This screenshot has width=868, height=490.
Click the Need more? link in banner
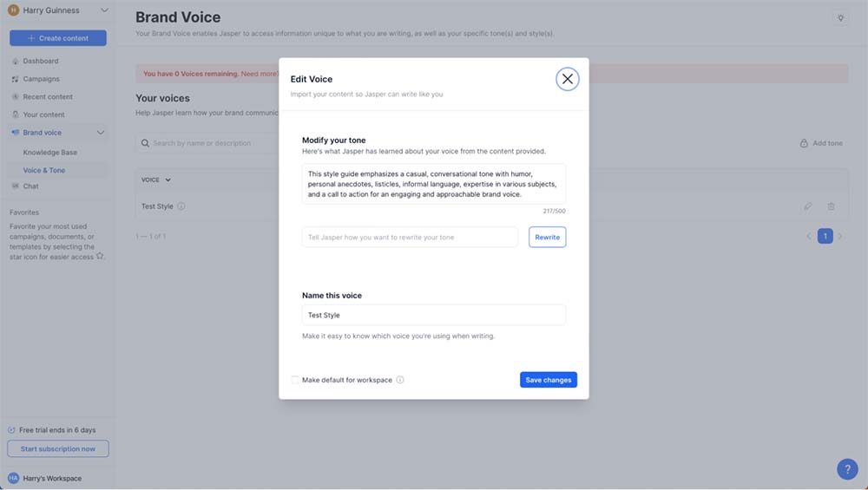[260, 74]
